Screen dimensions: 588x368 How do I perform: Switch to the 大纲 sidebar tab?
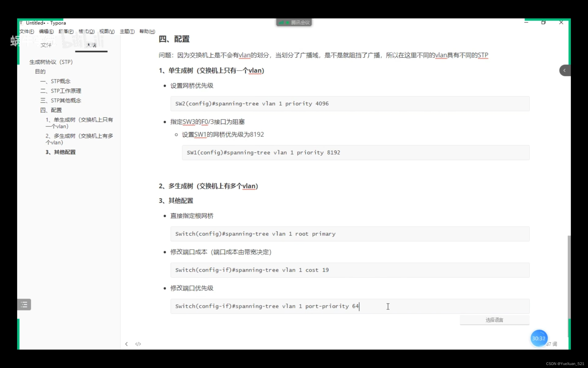coord(91,45)
